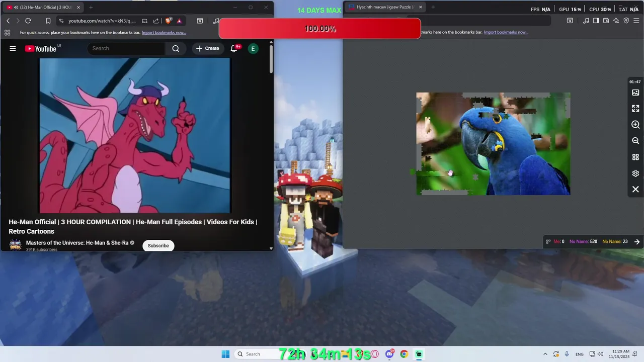Viewport: 644px width, 362px height.
Task: Open the YouTube account avatar E
Action: (x=253, y=48)
